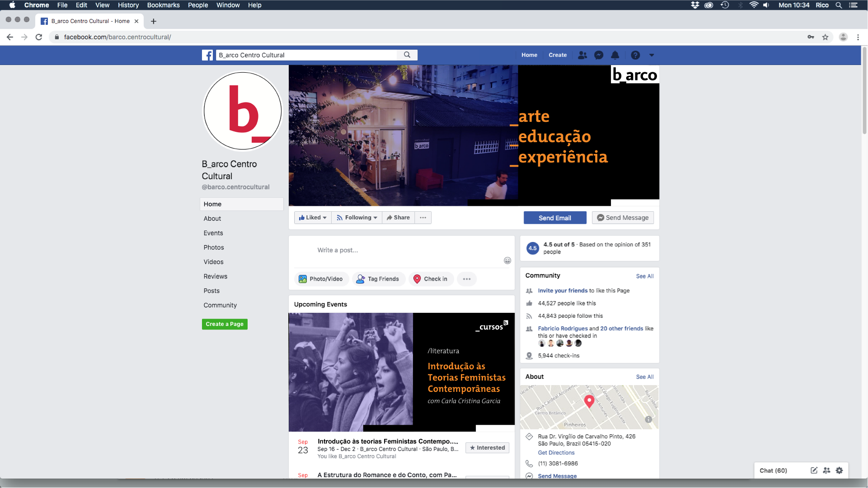The height and width of the screenshot is (488, 868).
Task: Open Fabricio Rodrigues profile link
Action: (x=563, y=329)
